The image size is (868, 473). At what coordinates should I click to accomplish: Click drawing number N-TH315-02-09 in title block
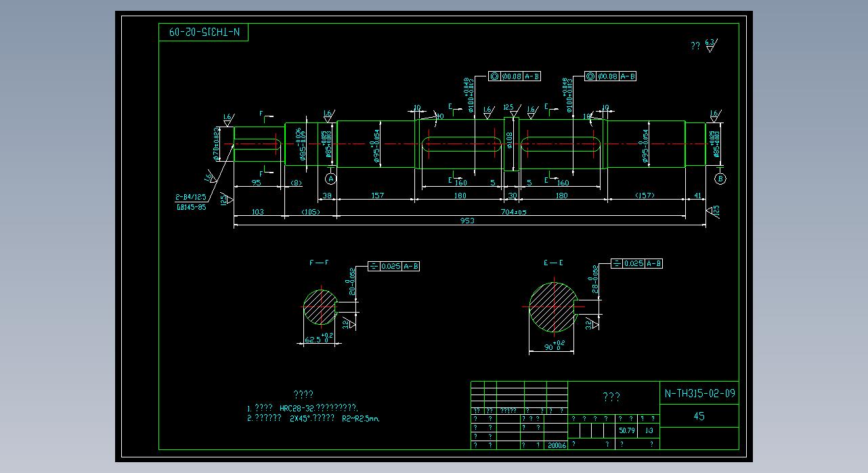[x=699, y=393]
